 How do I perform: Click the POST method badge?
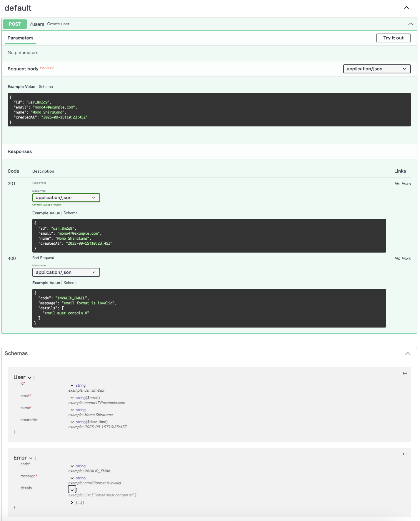coord(15,24)
